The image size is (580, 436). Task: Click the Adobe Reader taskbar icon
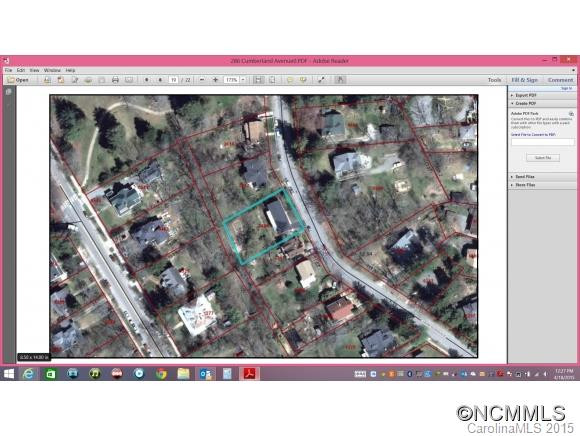click(250, 374)
